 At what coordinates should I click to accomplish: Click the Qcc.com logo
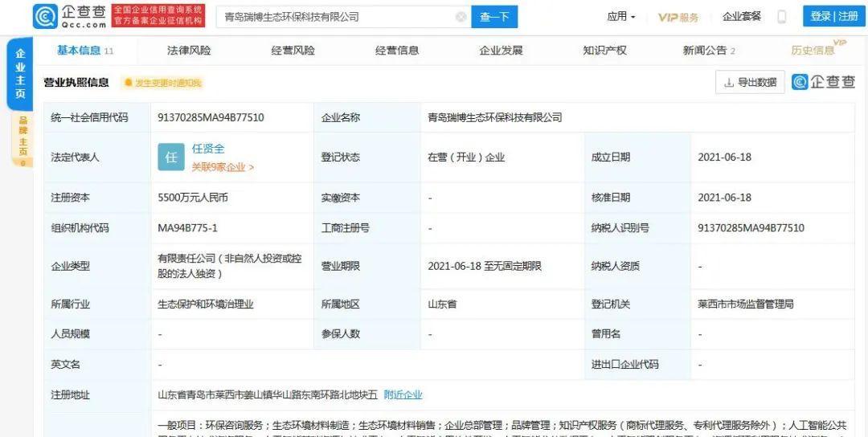pos(70,16)
